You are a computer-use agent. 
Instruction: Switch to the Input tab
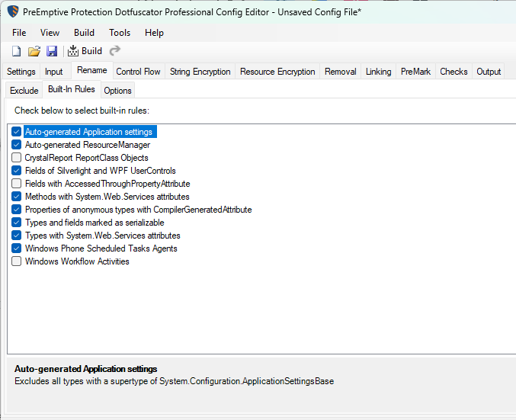53,72
